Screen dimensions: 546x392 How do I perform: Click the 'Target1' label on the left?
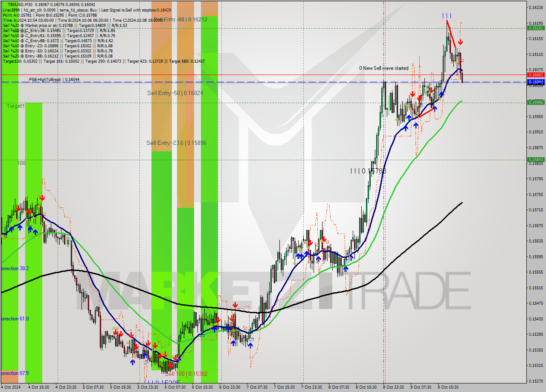point(15,106)
